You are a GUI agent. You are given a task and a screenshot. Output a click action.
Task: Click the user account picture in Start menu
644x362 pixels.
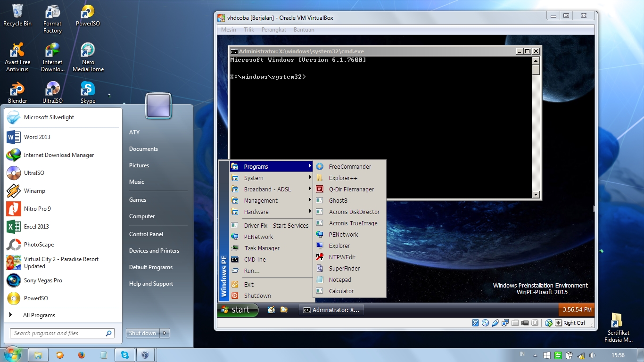pos(158,105)
